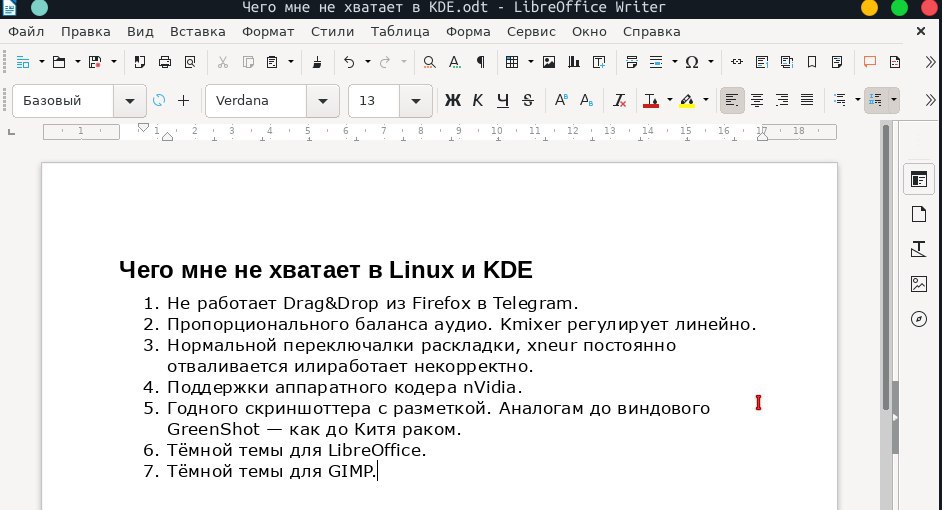Run the spelling check icon
942x510 pixels.
[x=455, y=62]
